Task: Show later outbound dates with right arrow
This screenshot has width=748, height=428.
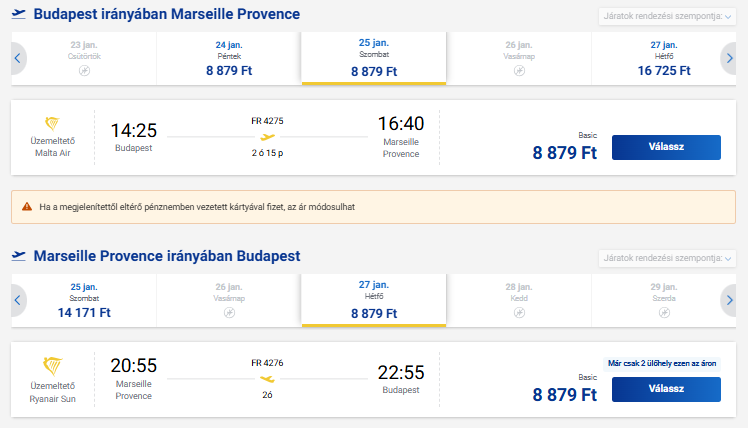Action: coord(728,58)
